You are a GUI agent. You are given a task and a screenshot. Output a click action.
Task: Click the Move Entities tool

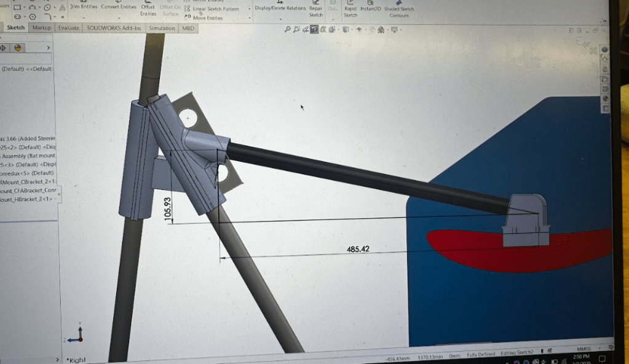point(207,18)
